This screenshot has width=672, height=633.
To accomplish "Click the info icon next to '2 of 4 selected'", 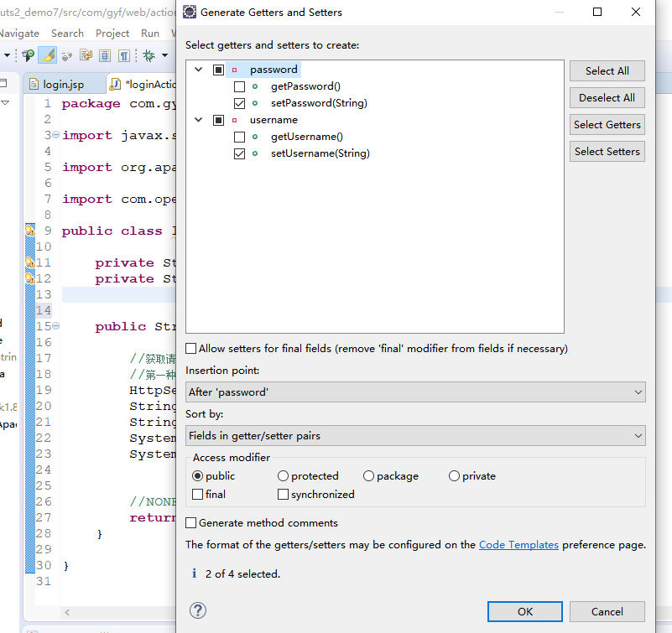I will click(194, 573).
